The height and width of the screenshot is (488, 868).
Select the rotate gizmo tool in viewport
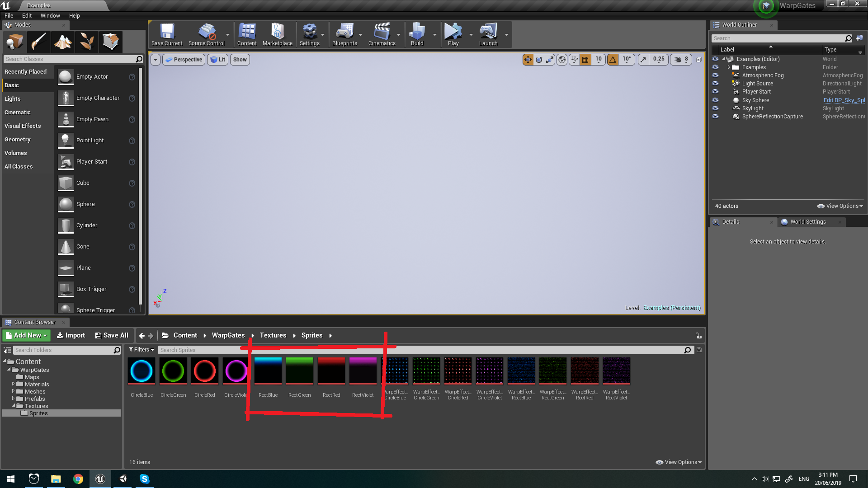coord(539,60)
